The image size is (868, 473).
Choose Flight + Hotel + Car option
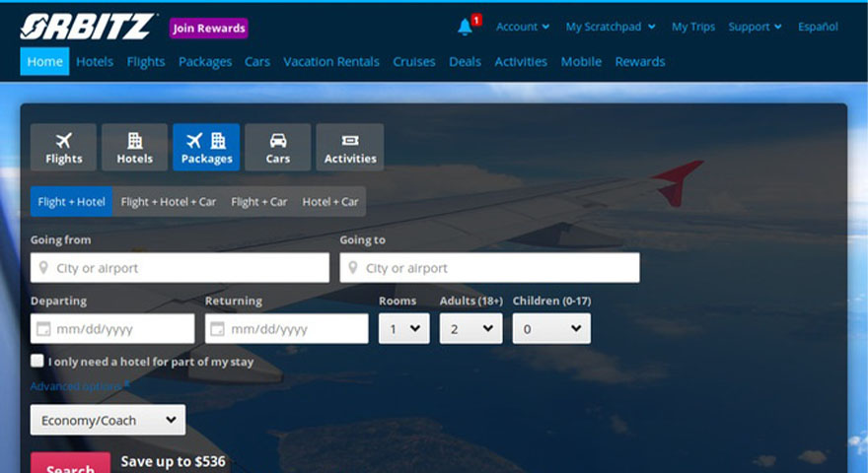pyautogui.click(x=169, y=202)
